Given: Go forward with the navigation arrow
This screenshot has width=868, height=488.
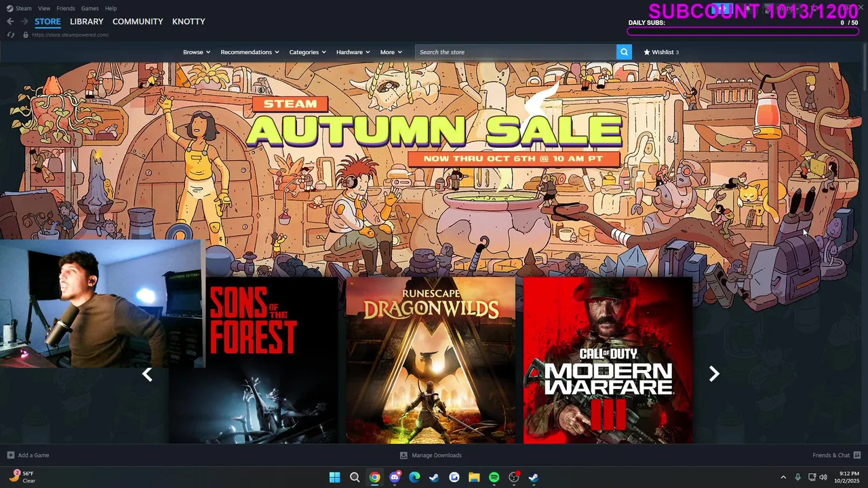Looking at the screenshot, I should coord(24,22).
